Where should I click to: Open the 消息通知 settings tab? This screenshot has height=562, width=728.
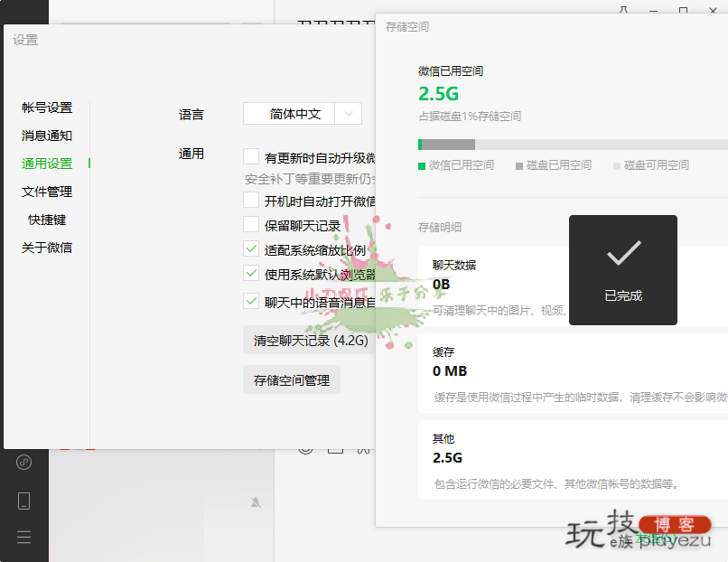click(x=47, y=136)
